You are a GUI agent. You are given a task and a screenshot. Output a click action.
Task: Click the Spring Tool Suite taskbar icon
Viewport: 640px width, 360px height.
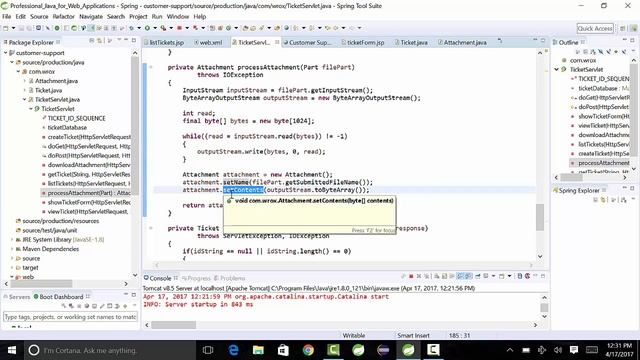click(408, 350)
